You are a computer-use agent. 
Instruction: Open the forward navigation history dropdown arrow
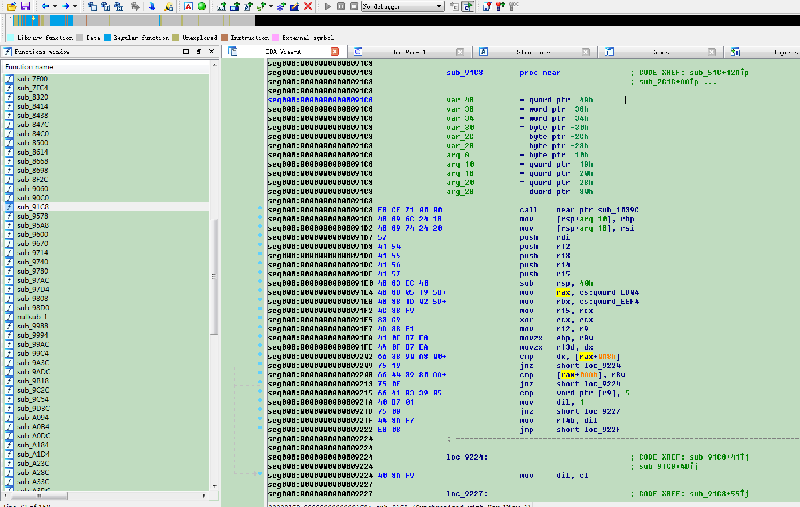[76, 6]
